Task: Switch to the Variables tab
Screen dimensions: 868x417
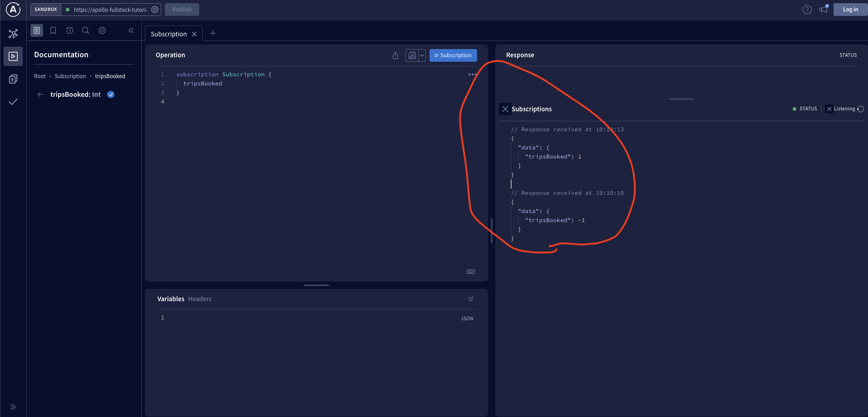Action: click(171, 299)
